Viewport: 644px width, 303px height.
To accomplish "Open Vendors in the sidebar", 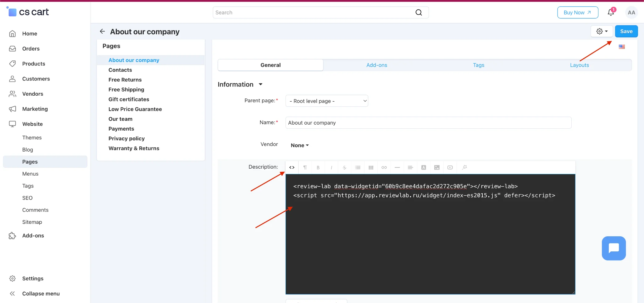I will click(33, 94).
